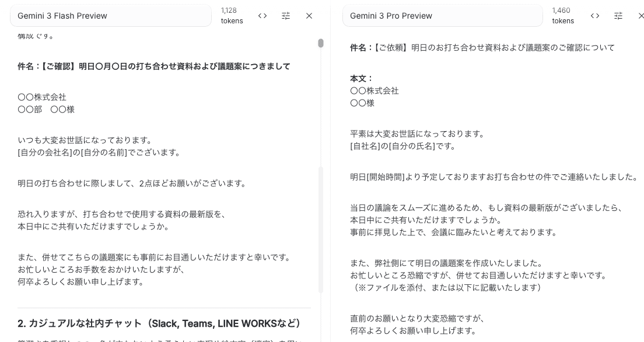Click the line また、併せてこちらの議題案にも
The image size is (644, 342).
point(155,257)
